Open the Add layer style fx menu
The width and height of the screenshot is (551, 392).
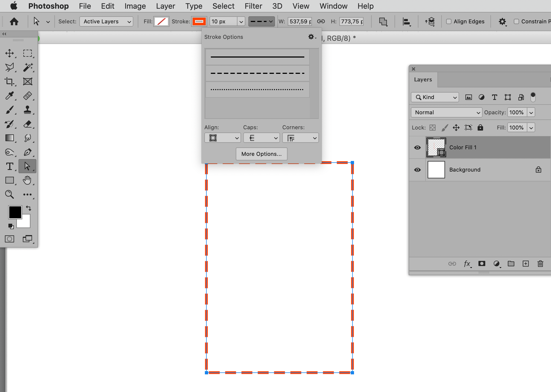pyautogui.click(x=468, y=264)
